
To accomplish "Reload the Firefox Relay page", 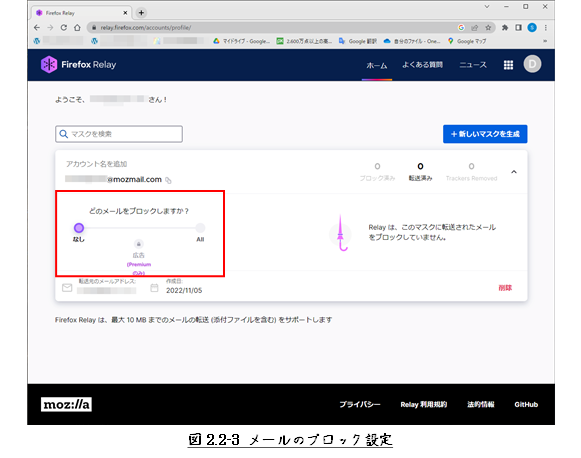I will coord(64,28).
